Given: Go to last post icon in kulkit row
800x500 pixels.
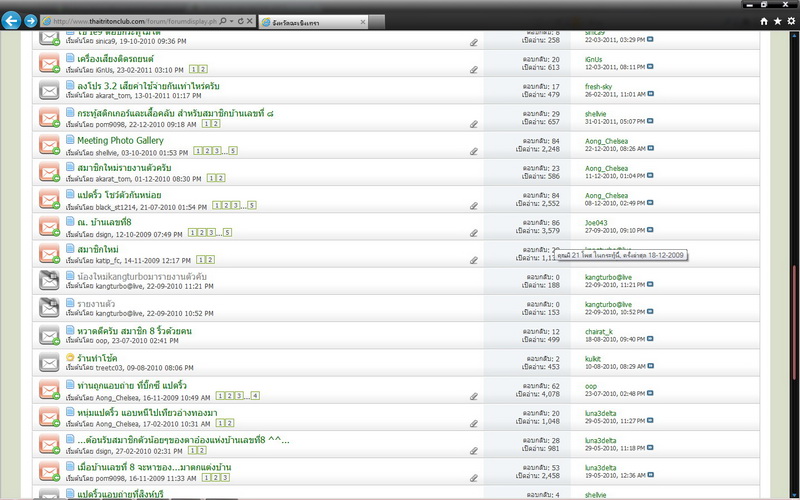Looking at the screenshot, I should pos(650,366).
